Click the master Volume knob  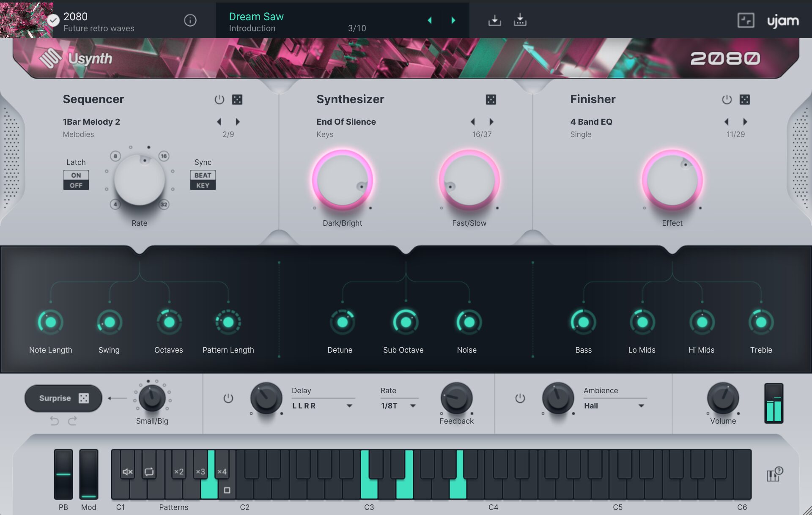click(723, 398)
